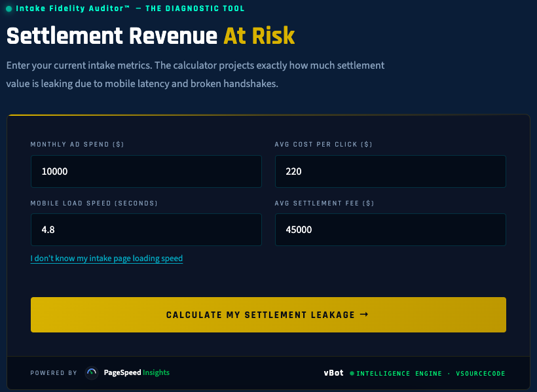The image size is (537, 392).
Task: Click the green dot beside Intake Fidelity Auditor
Action: 9,9
